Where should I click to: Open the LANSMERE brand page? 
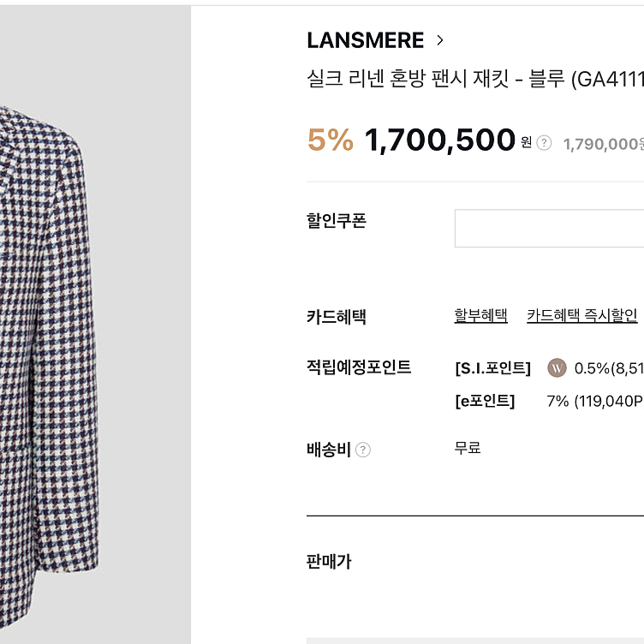tap(365, 40)
